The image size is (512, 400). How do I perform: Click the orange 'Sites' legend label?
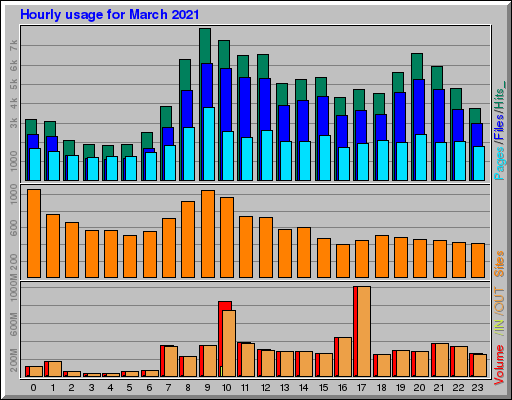pyautogui.click(x=499, y=264)
